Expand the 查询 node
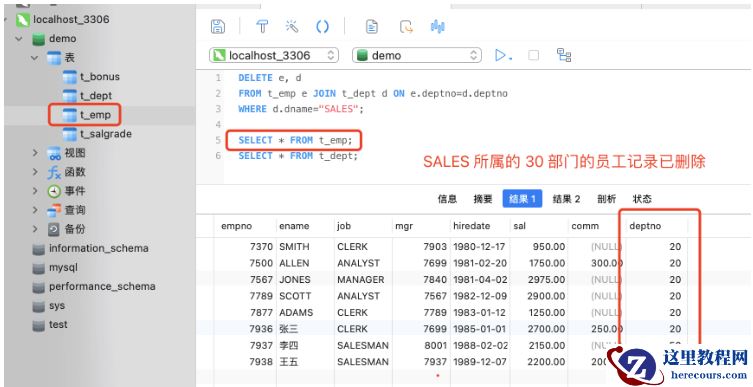753x387 pixels. (x=35, y=210)
